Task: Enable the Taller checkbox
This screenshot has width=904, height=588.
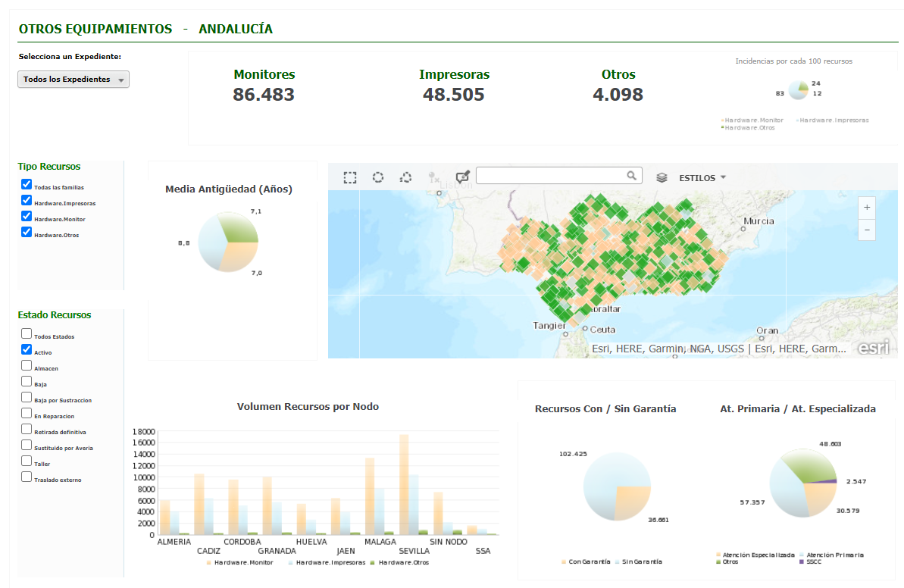Action: [27, 461]
